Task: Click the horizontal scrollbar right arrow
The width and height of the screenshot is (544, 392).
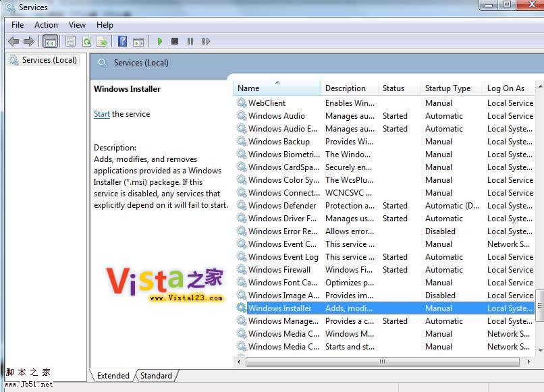Action: pyautogui.click(x=528, y=362)
